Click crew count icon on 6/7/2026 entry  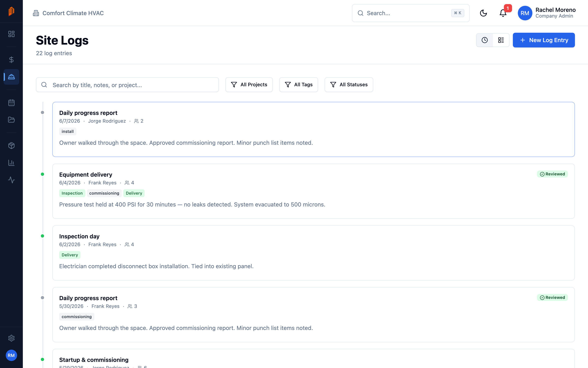coord(136,121)
